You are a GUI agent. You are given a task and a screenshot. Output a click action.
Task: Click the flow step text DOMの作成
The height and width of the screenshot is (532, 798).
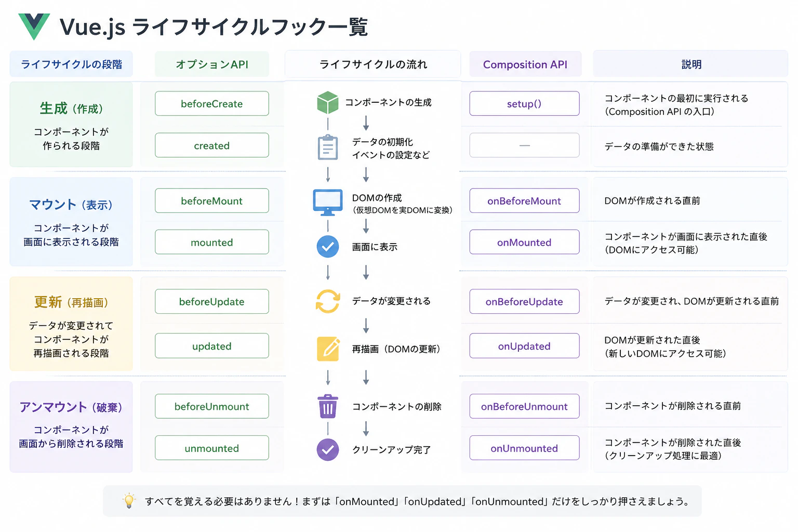pos(377,197)
